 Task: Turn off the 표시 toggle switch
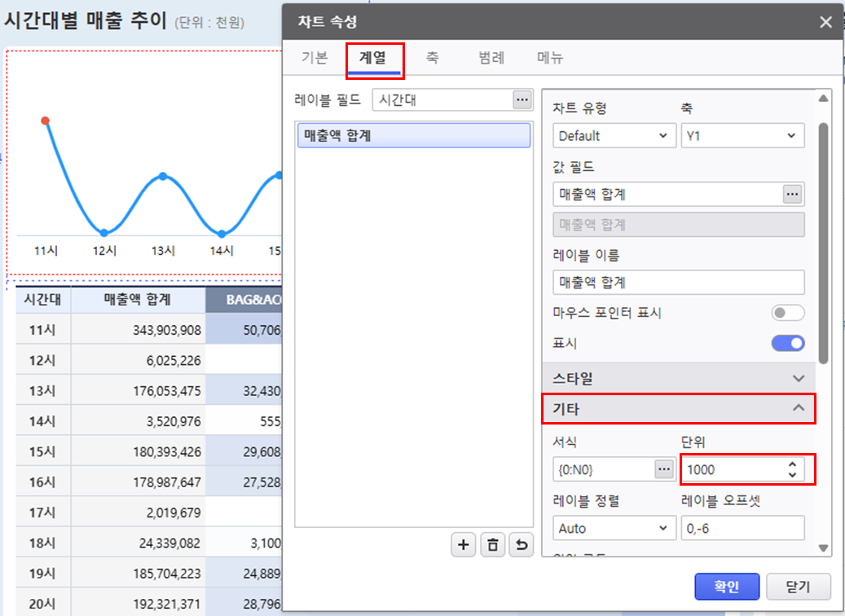pos(787,344)
